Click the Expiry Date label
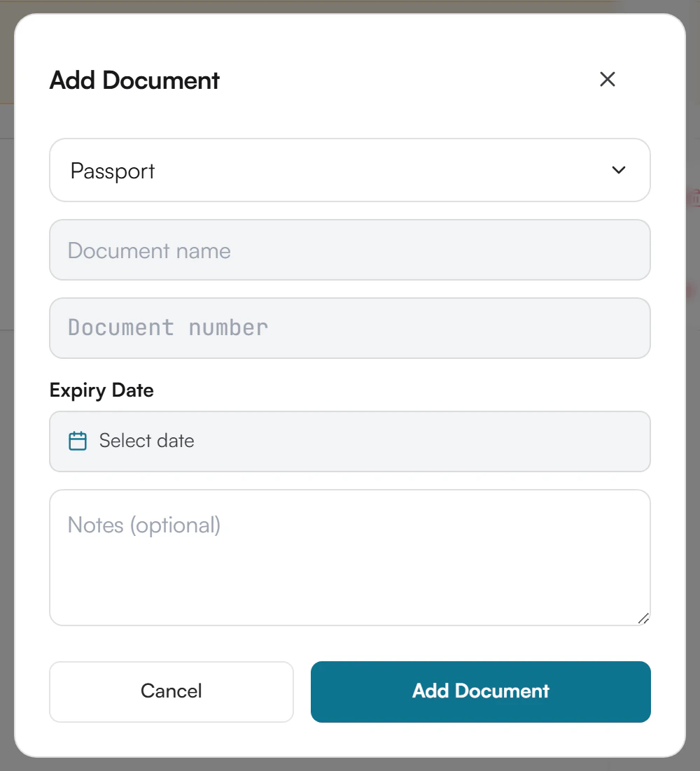 point(101,390)
